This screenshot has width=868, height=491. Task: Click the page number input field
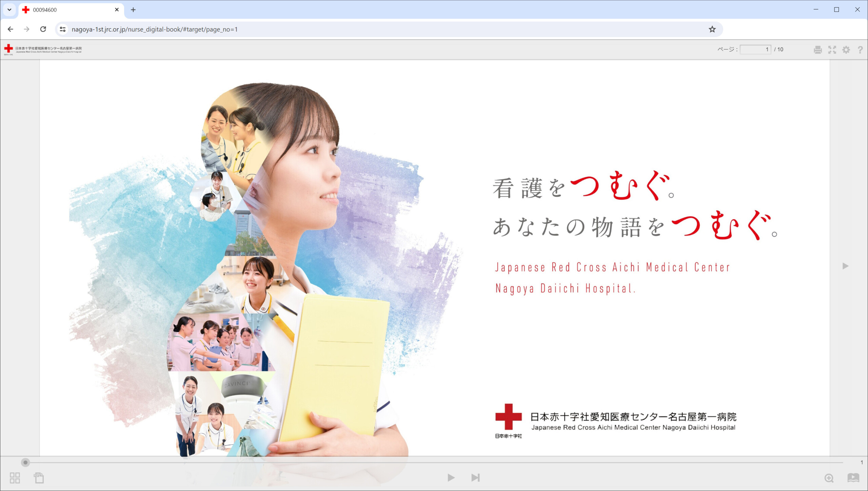point(755,50)
